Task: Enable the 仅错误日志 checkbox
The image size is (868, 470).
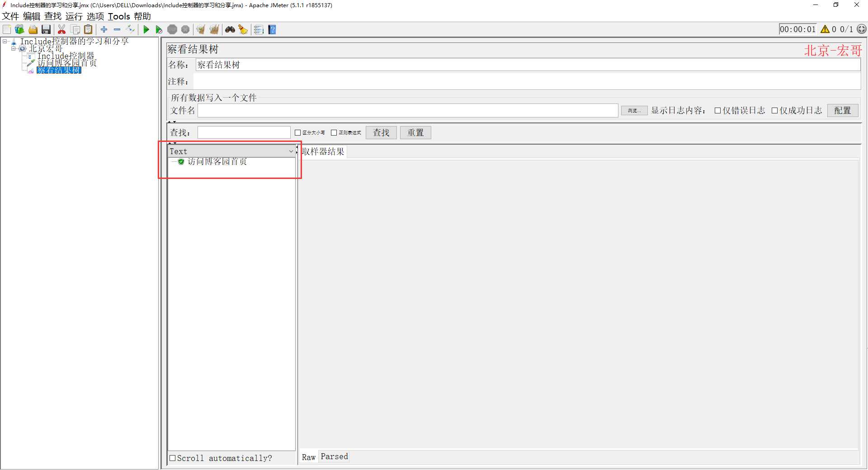Action: pos(717,111)
